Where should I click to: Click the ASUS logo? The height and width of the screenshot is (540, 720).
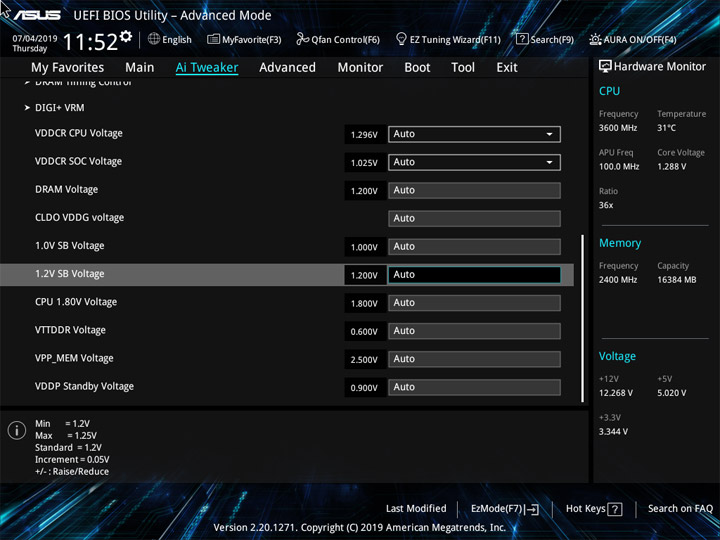pyautogui.click(x=37, y=15)
